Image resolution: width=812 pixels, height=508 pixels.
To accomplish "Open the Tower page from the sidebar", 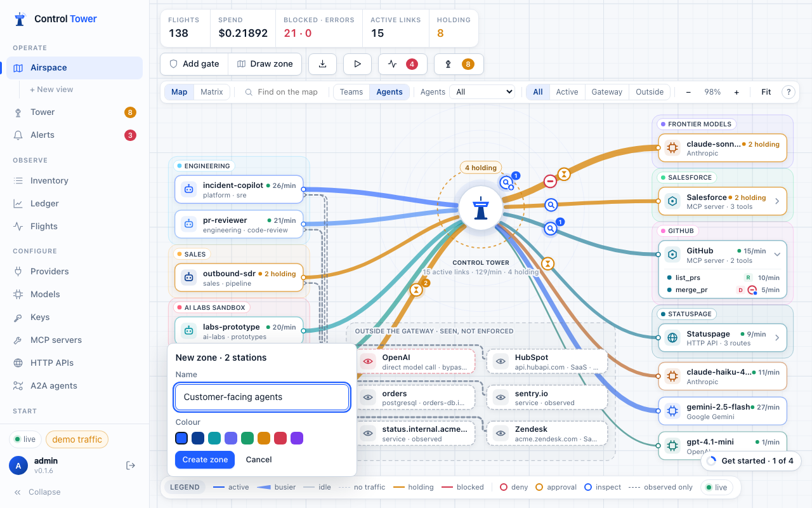I will click(74, 112).
